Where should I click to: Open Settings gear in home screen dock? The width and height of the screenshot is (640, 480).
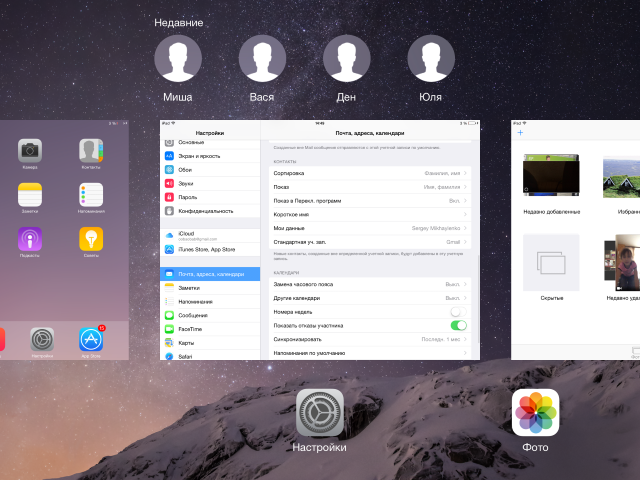pos(42,339)
